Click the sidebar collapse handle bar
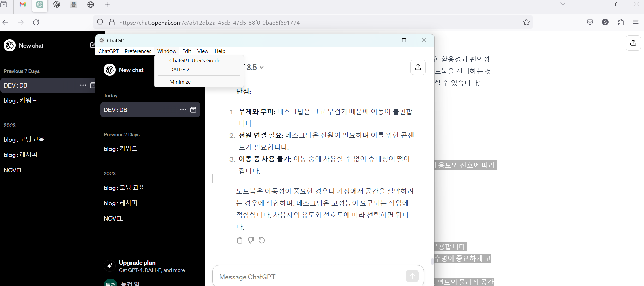The image size is (644, 286). click(212, 178)
